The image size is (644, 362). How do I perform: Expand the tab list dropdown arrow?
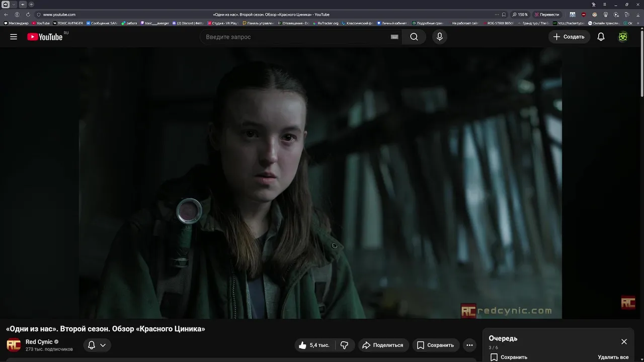[x=14, y=5]
